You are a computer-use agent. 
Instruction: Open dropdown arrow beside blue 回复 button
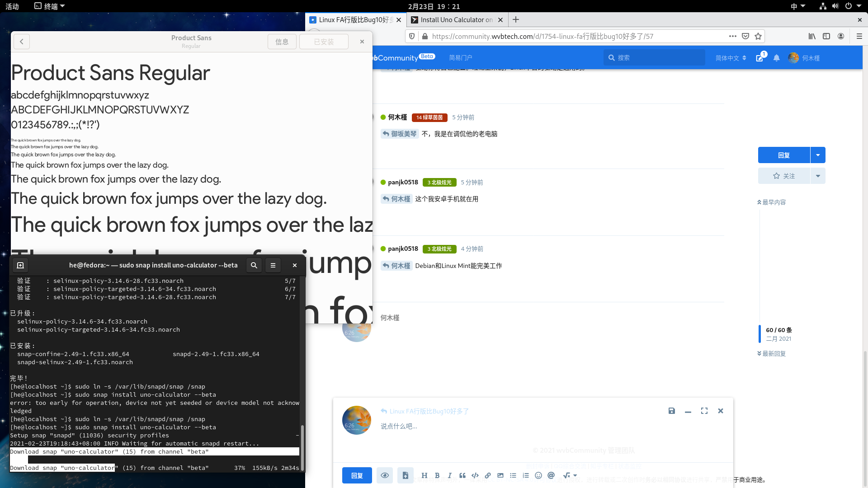pyautogui.click(x=818, y=155)
